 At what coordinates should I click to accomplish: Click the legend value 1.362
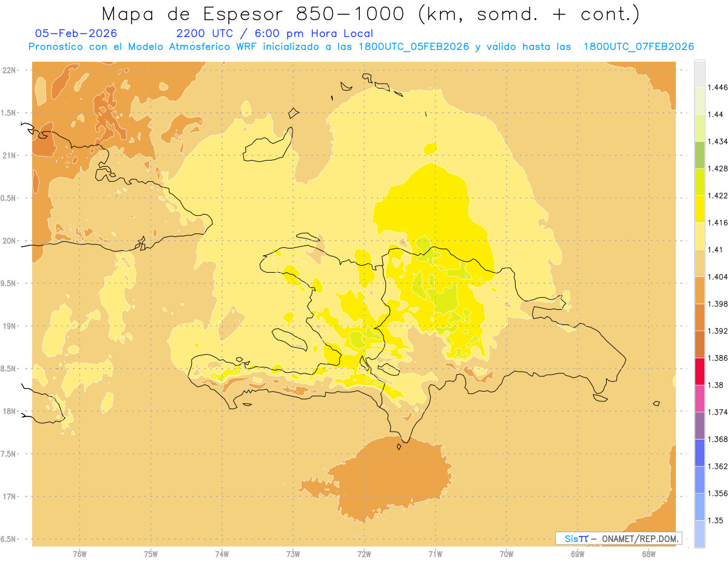[x=719, y=466]
